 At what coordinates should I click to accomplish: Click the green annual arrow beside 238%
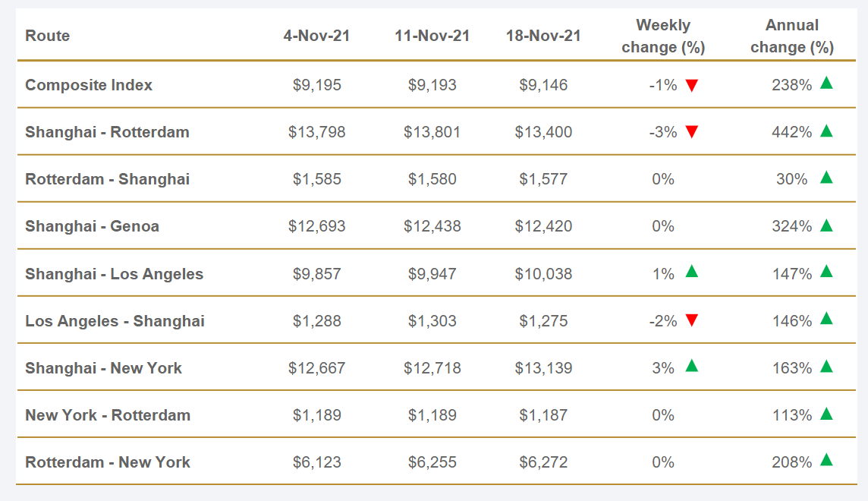point(826,83)
